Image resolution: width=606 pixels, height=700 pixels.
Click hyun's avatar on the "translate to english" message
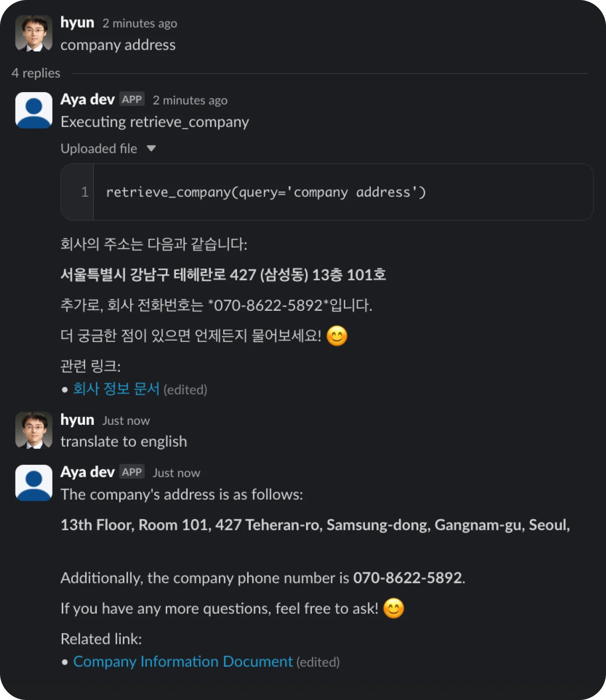pyautogui.click(x=34, y=430)
